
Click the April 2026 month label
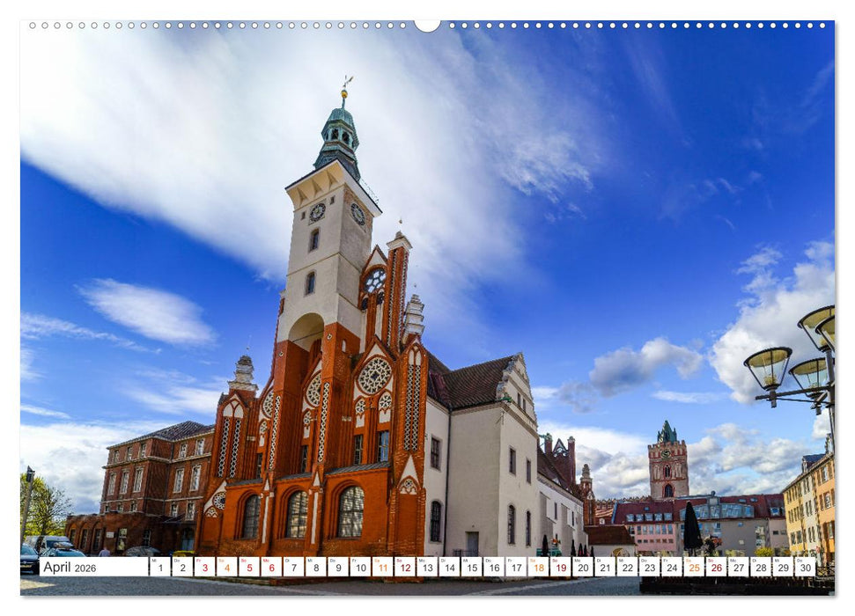tap(60, 568)
